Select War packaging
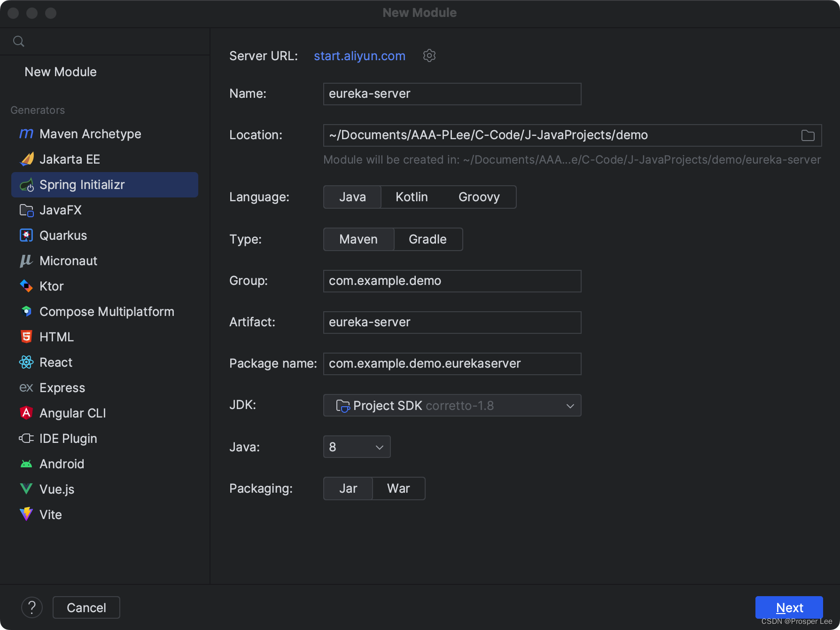Viewport: 840px width, 630px height. pos(398,488)
